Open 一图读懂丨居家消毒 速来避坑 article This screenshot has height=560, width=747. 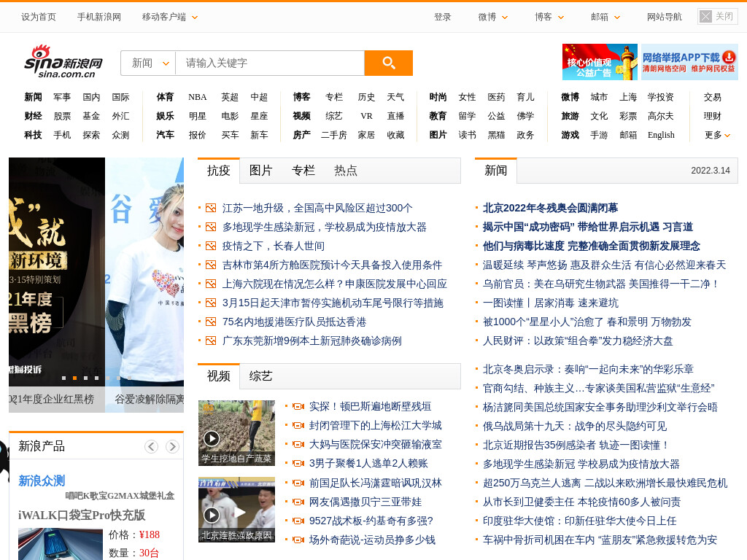(x=551, y=303)
